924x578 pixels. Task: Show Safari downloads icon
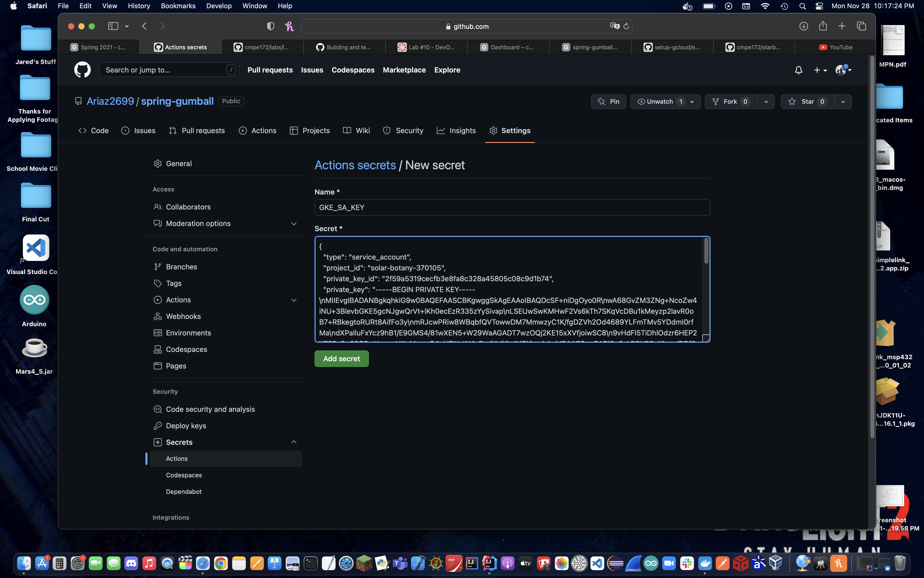tap(803, 26)
